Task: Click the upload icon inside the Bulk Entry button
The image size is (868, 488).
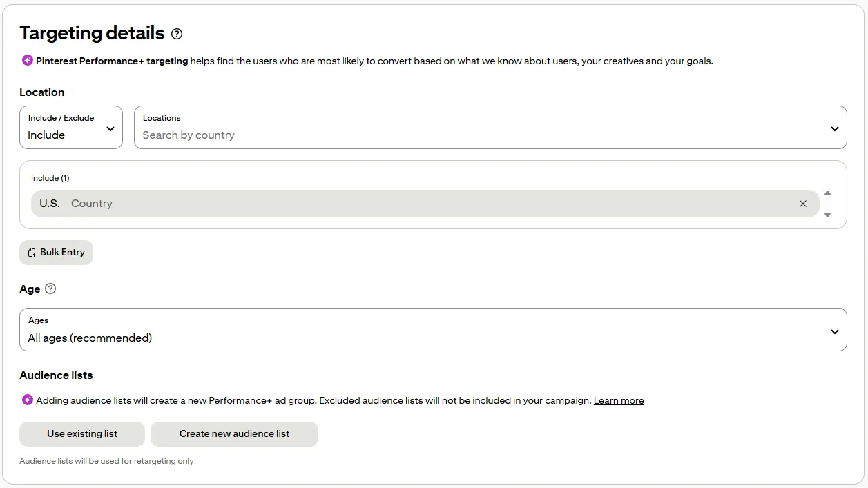Action: (x=30, y=252)
